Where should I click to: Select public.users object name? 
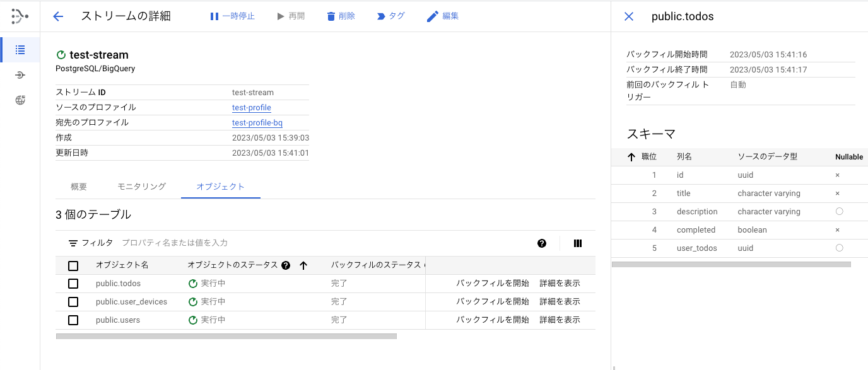tap(118, 320)
